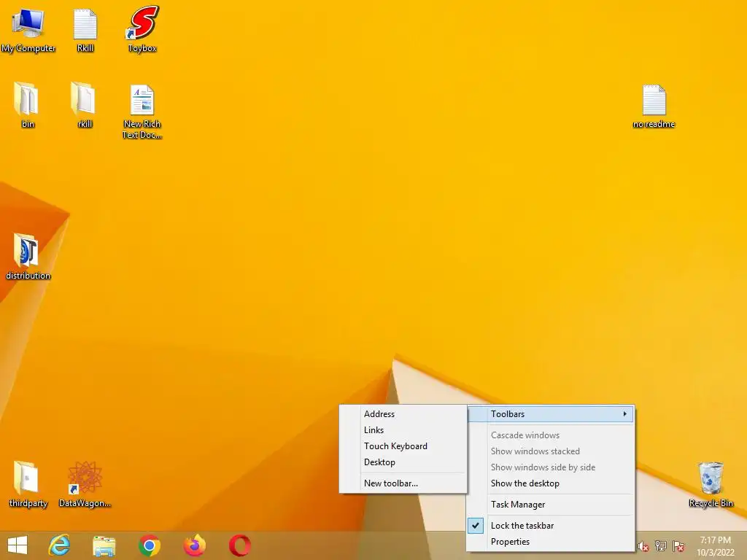Viewport: 747px width, 560px height.
Task: Select the bin folder icon
Action: [x=28, y=105]
